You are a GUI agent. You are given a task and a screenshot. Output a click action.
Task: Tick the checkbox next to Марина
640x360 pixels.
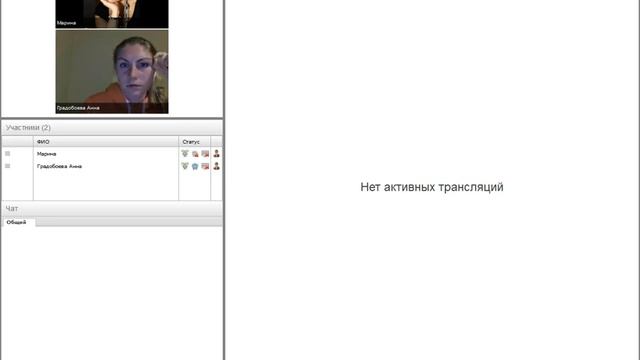tap(7, 153)
